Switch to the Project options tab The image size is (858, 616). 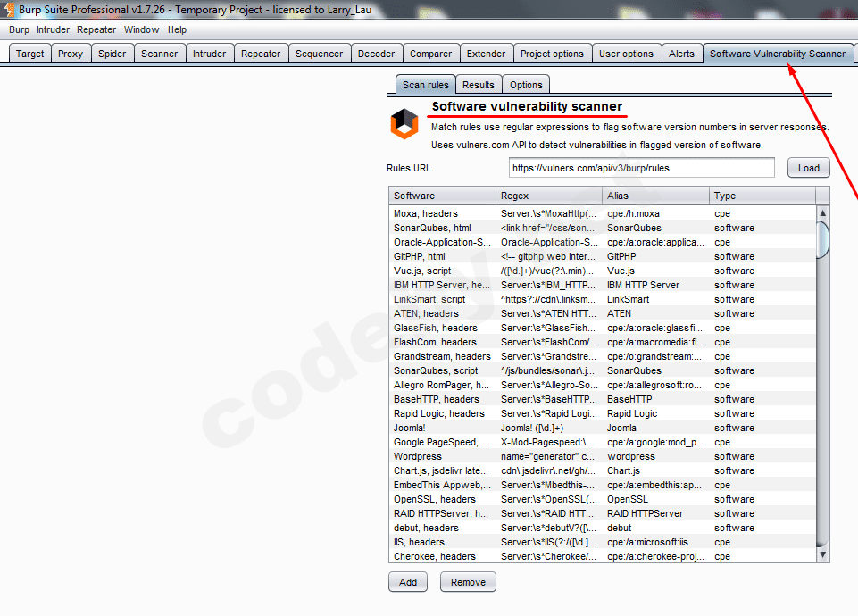552,54
